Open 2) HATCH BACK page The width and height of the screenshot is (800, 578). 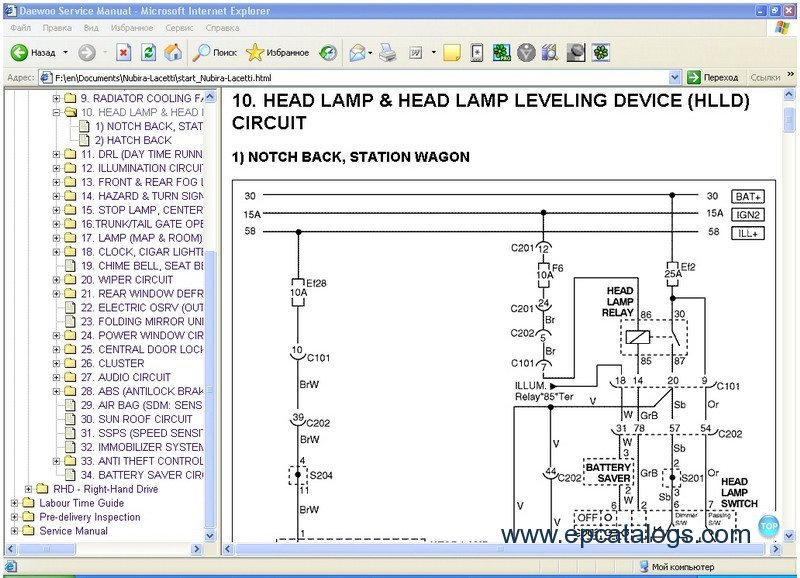pyautogui.click(x=133, y=140)
